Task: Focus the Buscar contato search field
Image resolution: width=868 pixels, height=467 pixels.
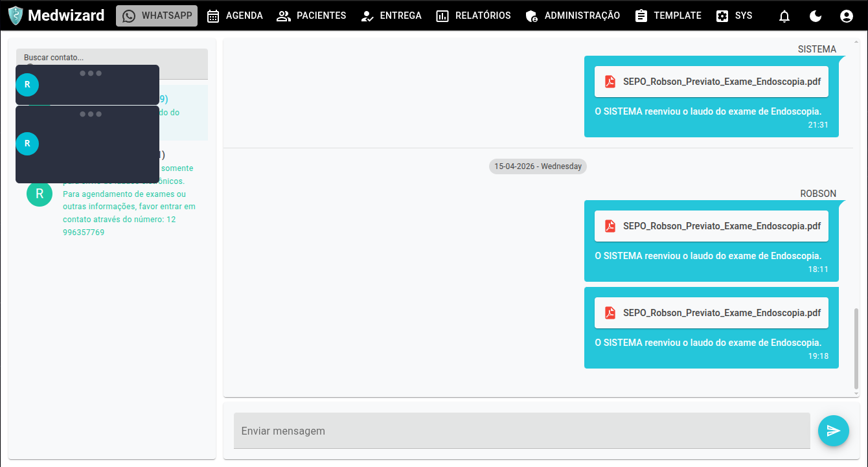Action: tap(112, 57)
